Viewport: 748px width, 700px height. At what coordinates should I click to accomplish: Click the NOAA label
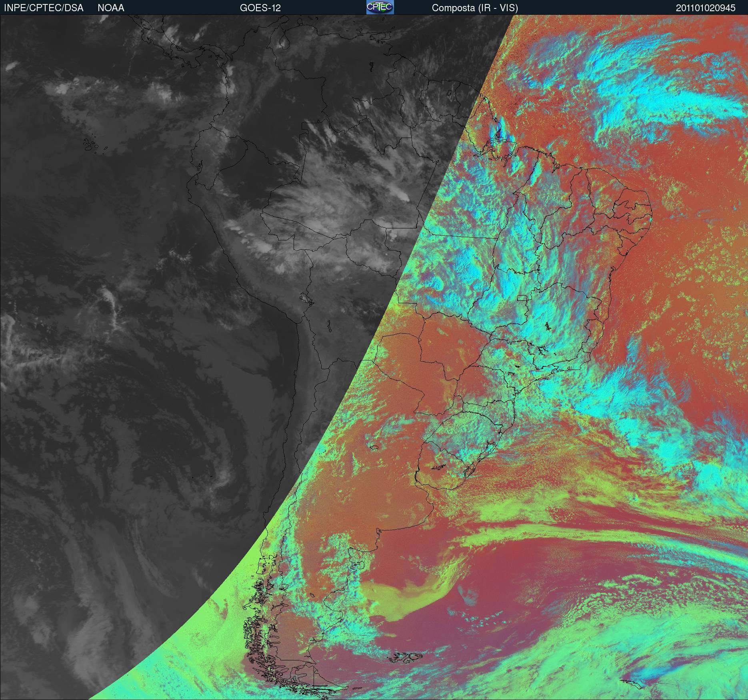111,8
